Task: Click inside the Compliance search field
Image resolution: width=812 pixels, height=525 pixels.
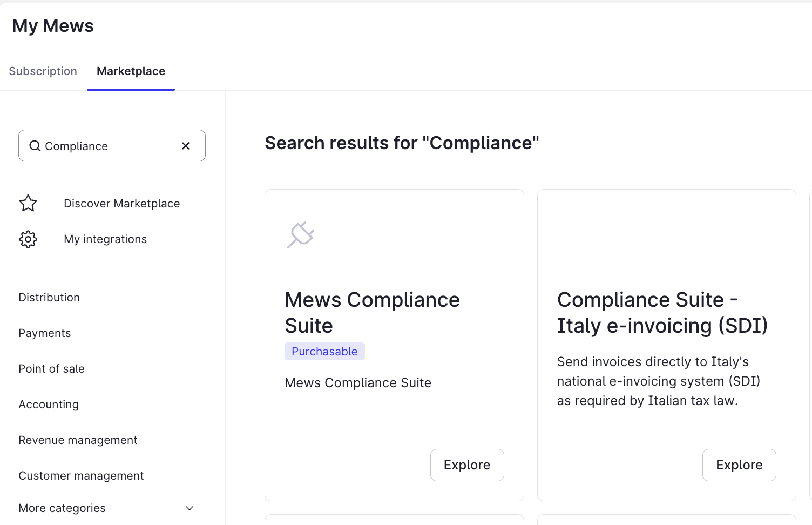Action: [112, 146]
